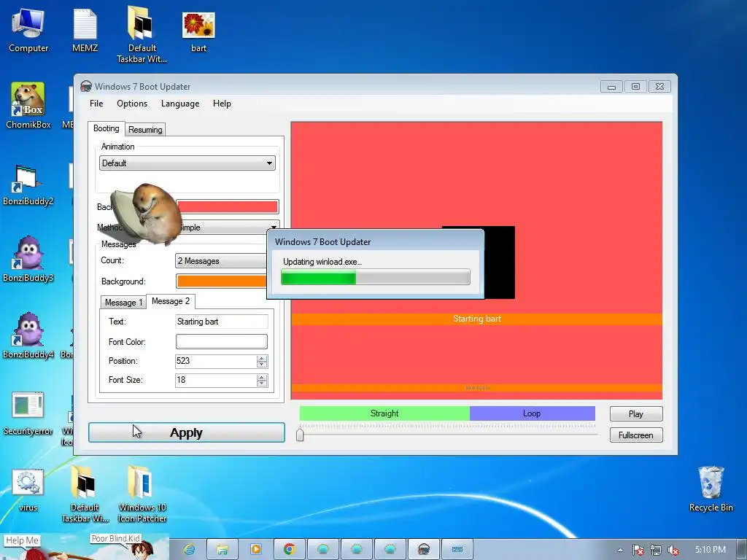The image size is (747, 560).
Task: Open Google Chrome from the taskbar
Action: 289,550
